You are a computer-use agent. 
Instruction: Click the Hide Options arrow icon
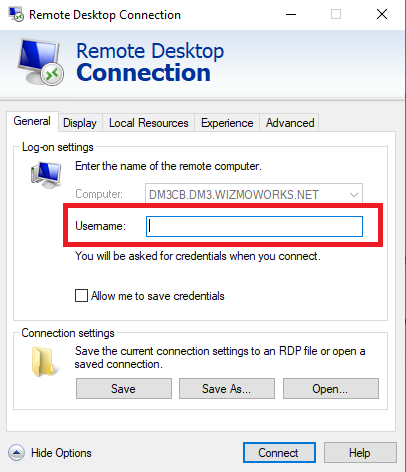[x=16, y=453]
